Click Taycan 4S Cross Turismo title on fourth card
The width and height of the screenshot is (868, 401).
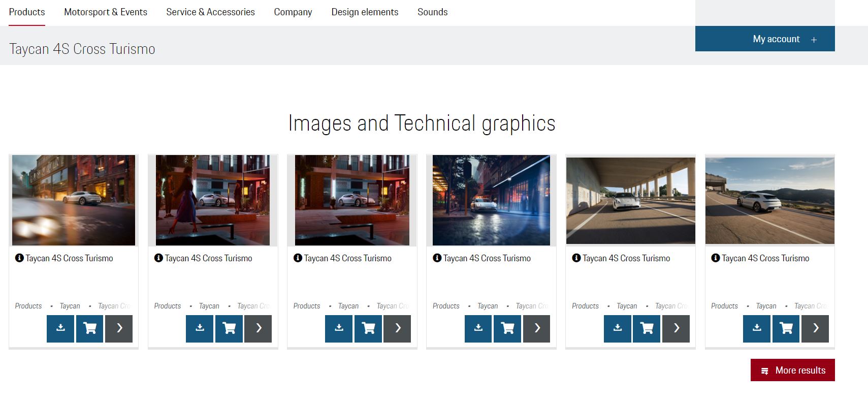(487, 258)
